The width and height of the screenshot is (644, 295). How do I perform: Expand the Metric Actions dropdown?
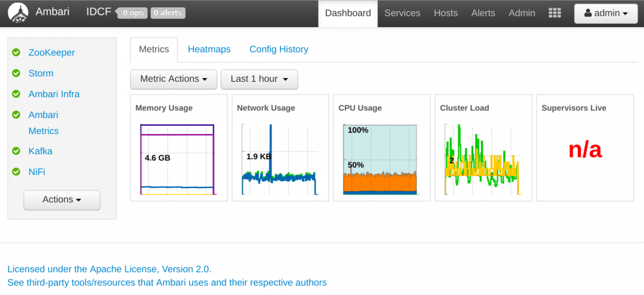tap(174, 79)
